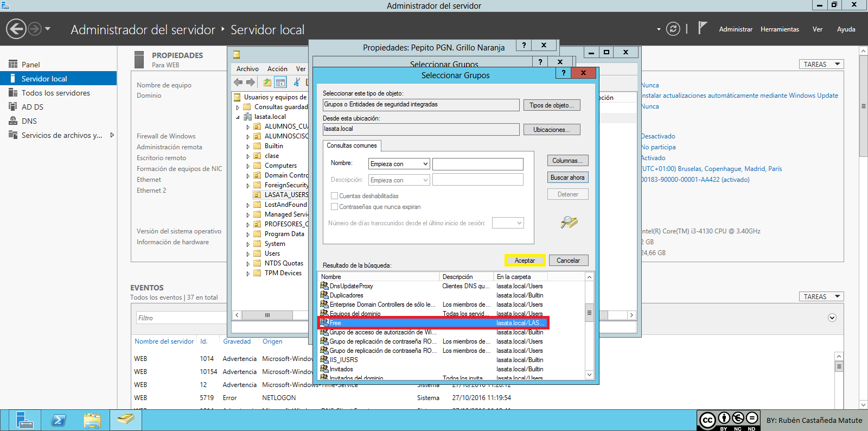This screenshot has height=431, width=868.
Task: Open the notifications flag icon
Action: click(702, 28)
